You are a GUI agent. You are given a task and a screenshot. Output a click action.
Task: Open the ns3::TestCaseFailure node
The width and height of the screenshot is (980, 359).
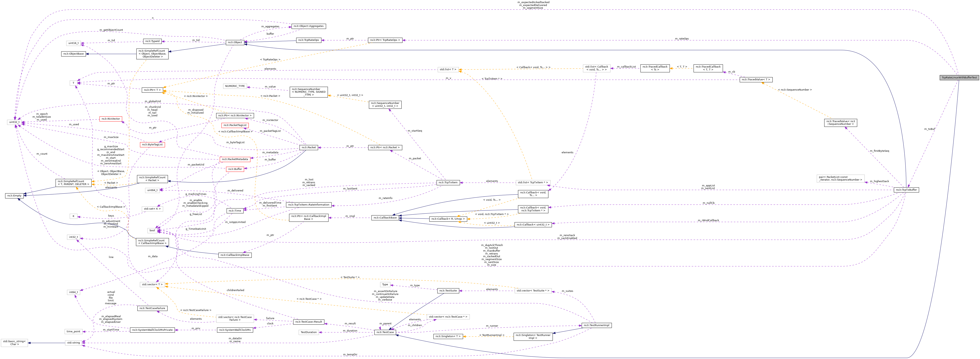coord(152,308)
